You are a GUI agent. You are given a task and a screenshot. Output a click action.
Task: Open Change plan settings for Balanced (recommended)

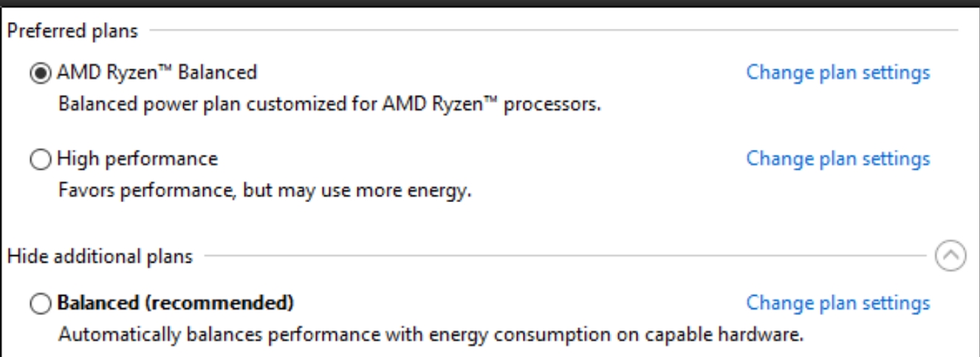(838, 303)
